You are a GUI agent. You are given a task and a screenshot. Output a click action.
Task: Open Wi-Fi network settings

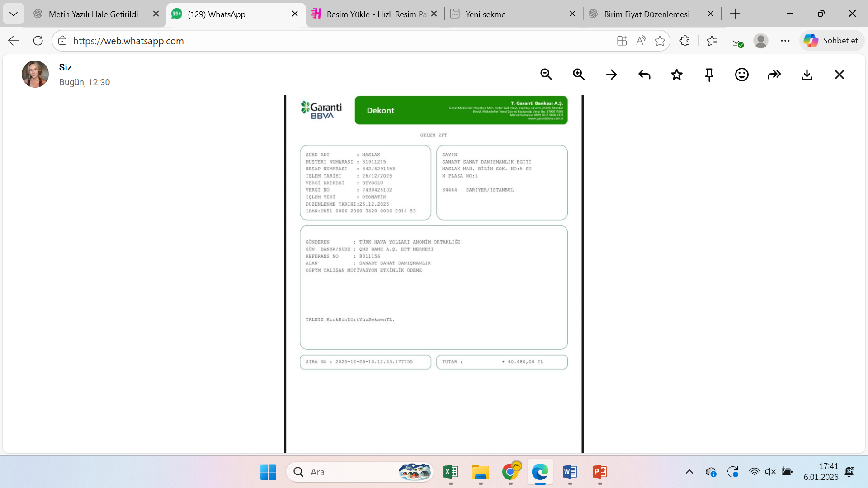click(x=754, y=472)
